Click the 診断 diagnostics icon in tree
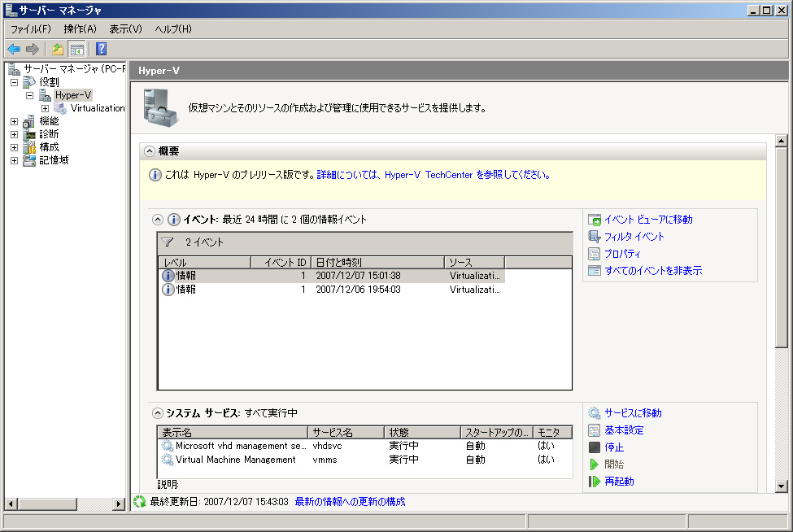793x532 pixels. (x=29, y=134)
